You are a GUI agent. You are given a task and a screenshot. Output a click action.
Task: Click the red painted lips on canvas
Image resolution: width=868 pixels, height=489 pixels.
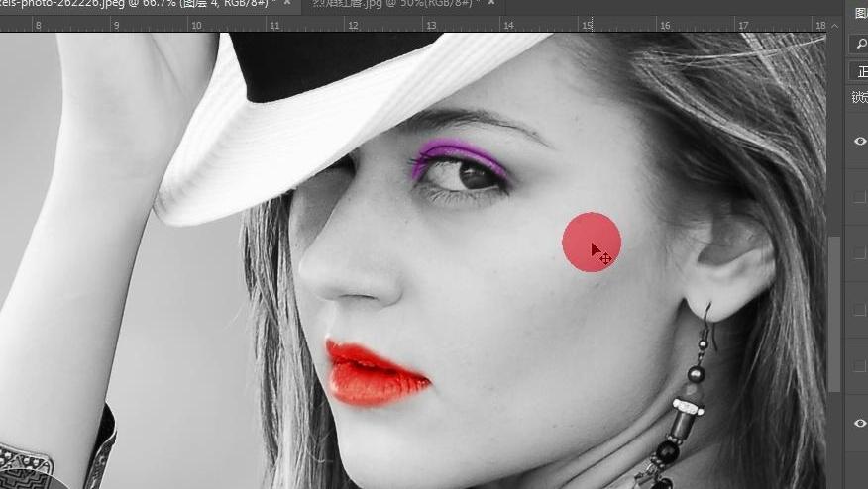coord(372,373)
